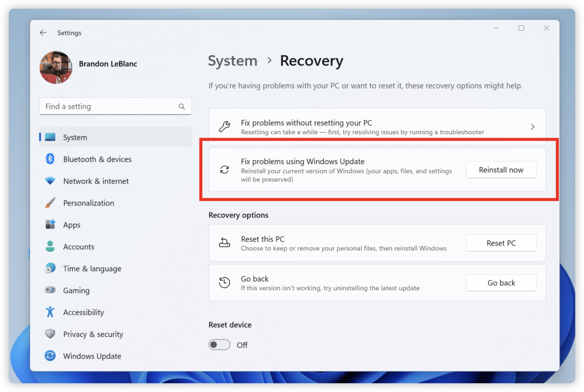Open Fix problems without resetting your PC
The image size is (584, 392).
point(377,127)
